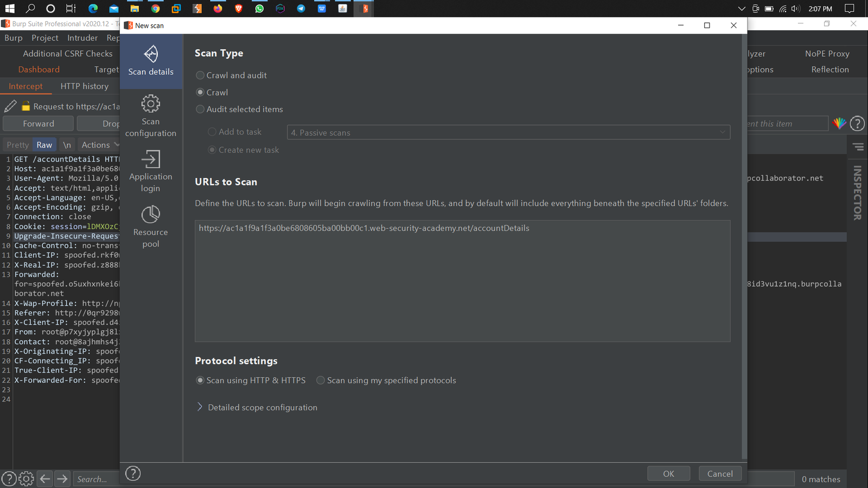Image resolution: width=868 pixels, height=488 pixels.
Task: Click Forward button in Intercept
Action: pos(39,124)
